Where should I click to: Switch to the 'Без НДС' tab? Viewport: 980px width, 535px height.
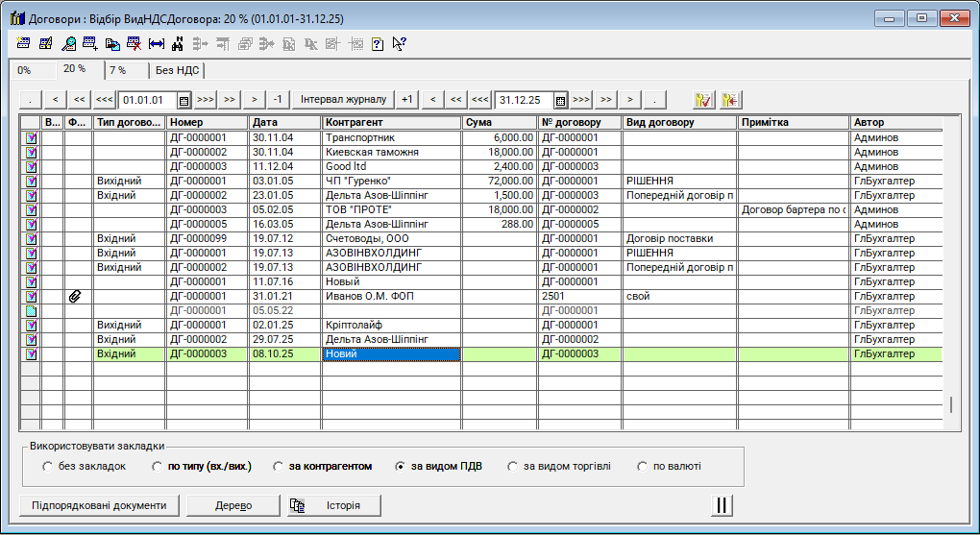(176, 70)
